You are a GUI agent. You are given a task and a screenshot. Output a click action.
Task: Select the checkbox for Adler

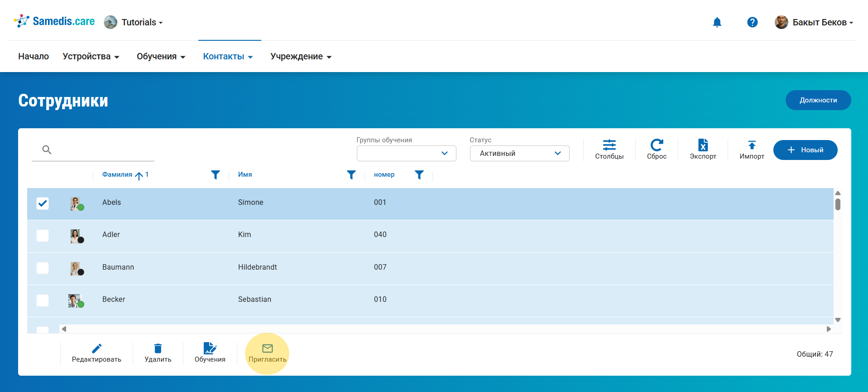(x=43, y=236)
